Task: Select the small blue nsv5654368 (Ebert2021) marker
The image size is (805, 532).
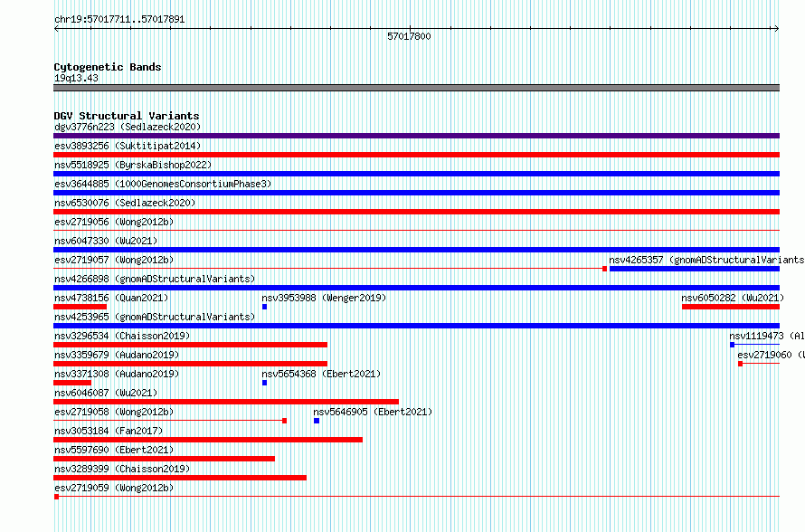Action: [264, 383]
